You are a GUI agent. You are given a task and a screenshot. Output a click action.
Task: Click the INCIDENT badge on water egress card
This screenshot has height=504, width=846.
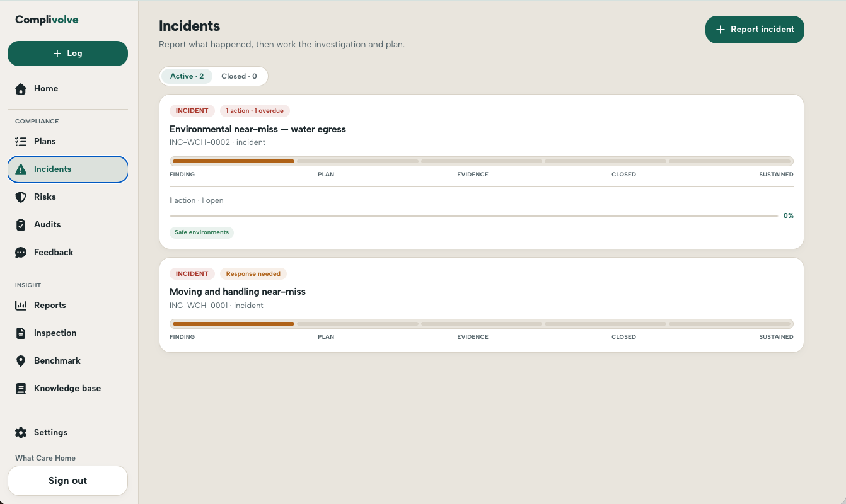[x=192, y=111]
